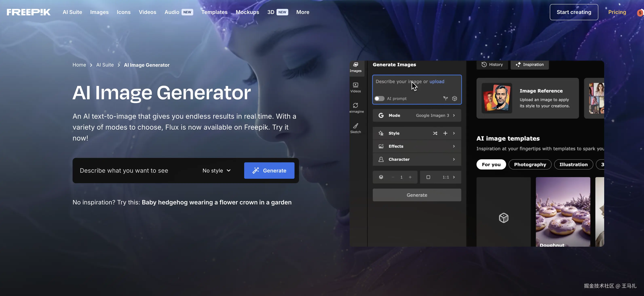Click the prompt enhance sprout icon
644x296 pixels.
pyautogui.click(x=446, y=98)
